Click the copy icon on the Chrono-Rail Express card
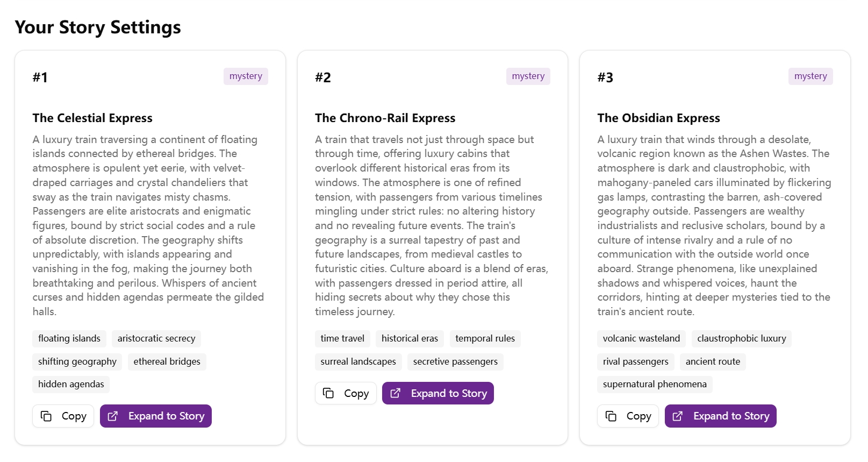Image resolution: width=868 pixels, height=462 pixels. [x=329, y=393]
